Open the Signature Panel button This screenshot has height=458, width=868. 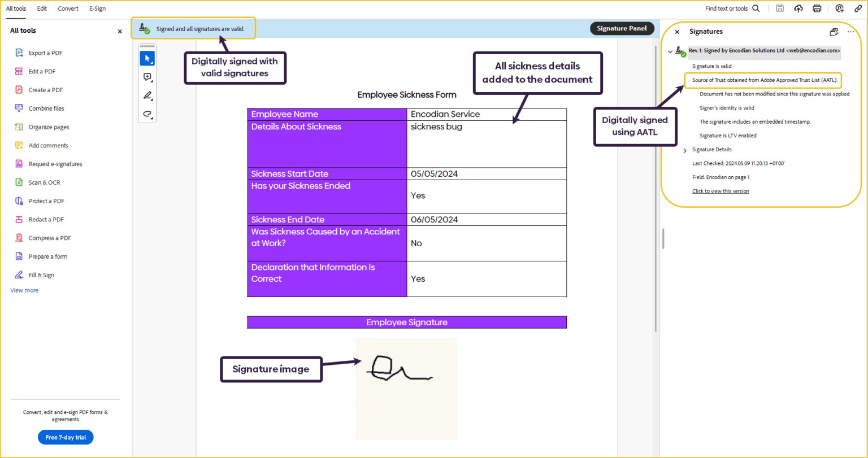[622, 28]
